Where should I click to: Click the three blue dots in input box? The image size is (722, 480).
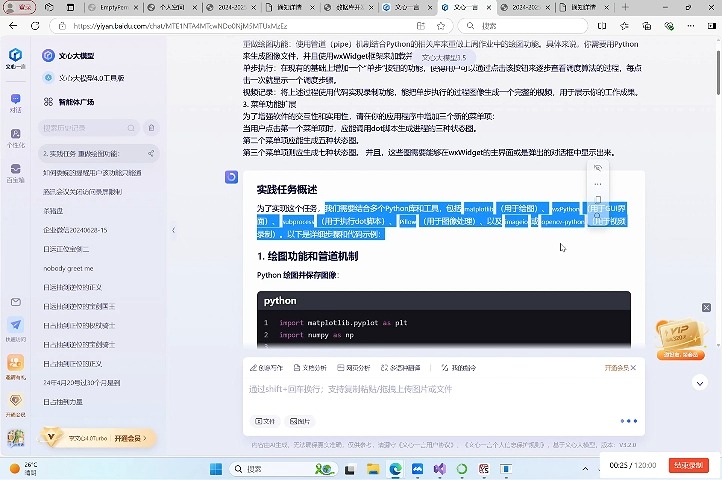click(x=629, y=421)
